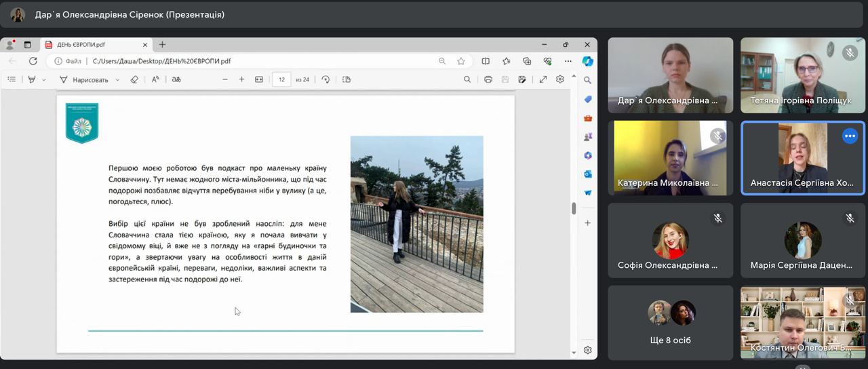Open the PDF search magnifier
This screenshot has width=868, height=369.
coord(467,79)
